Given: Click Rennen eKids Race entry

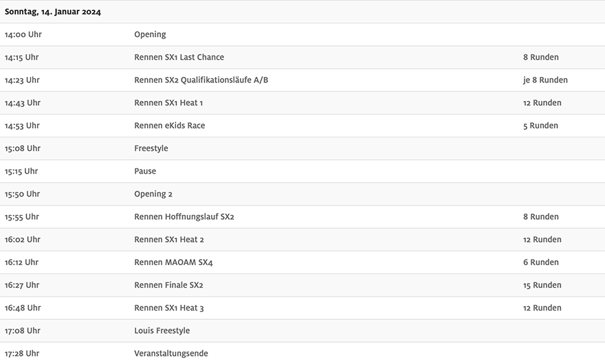Looking at the screenshot, I should pos(169,125).
